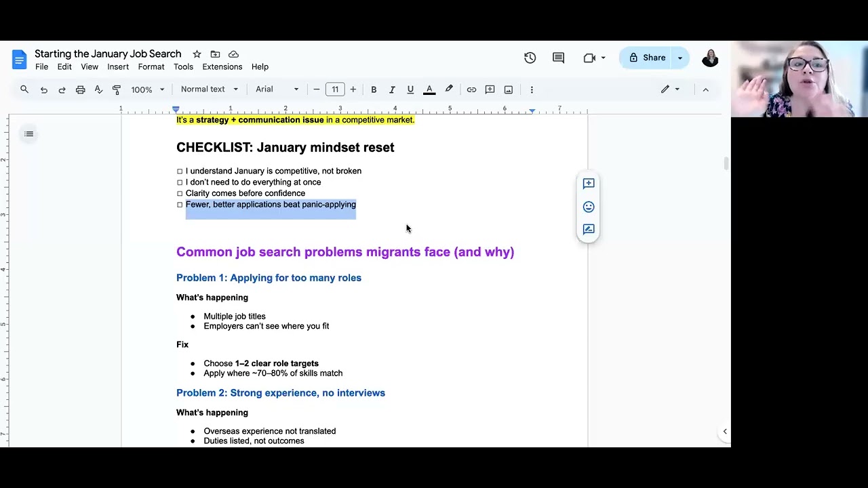Run spelling and grammar check

click(x=98, y=89)
